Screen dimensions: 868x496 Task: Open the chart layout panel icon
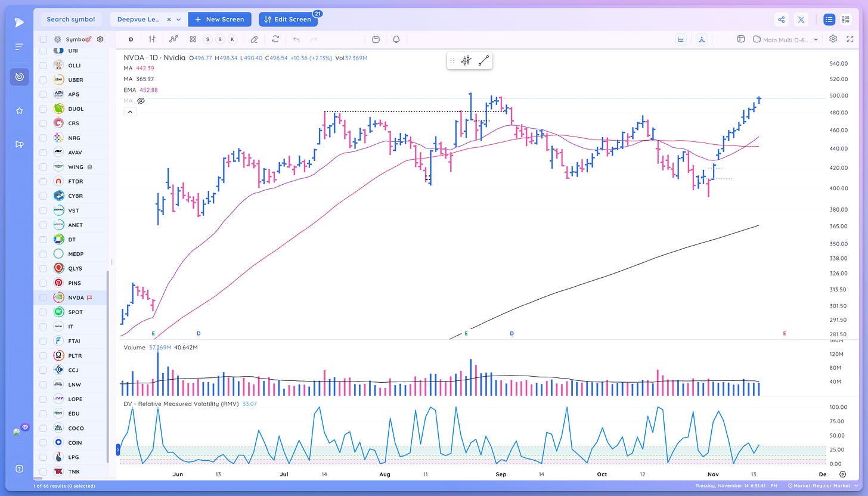(741, 39)
